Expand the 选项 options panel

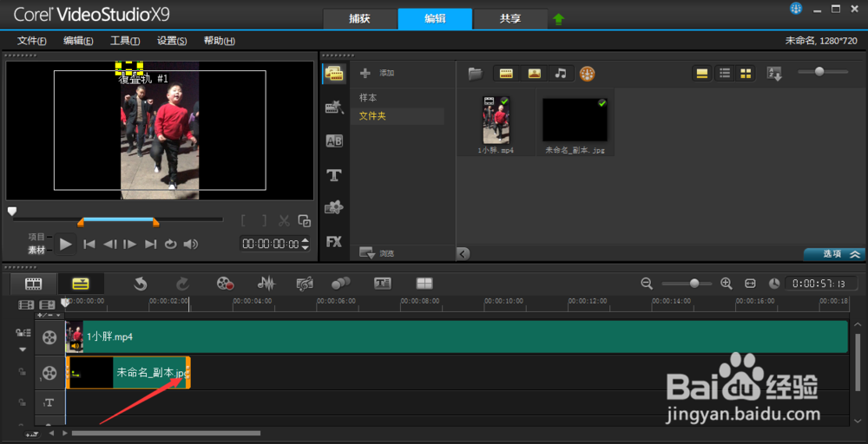click(x=836, y=254)
